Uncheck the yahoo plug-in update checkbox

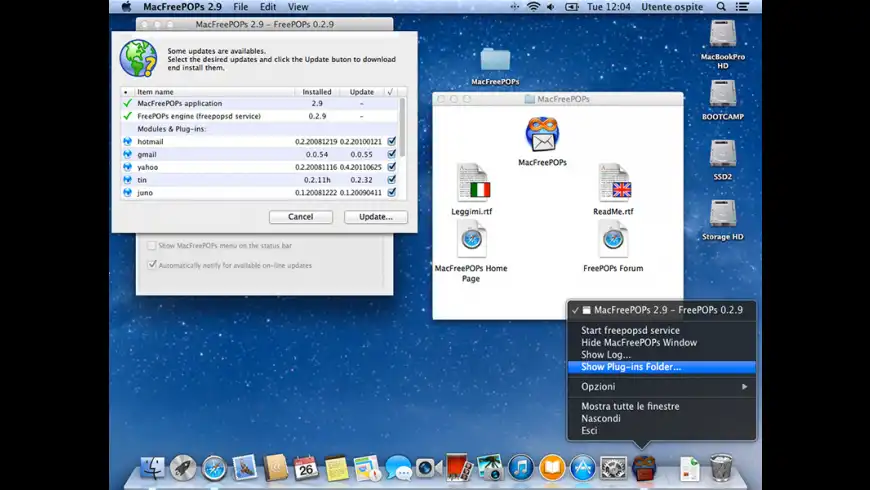[392, 167]
